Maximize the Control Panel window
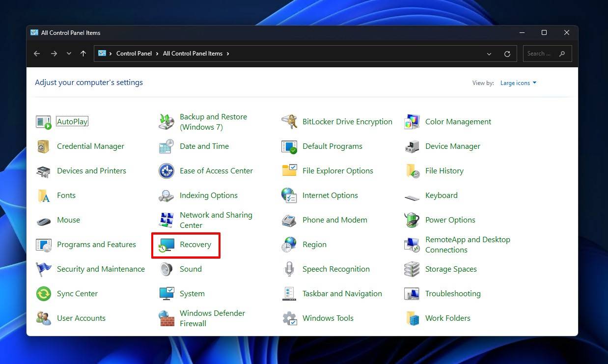This screenshot has height=364, width=608. click(544, 32)
